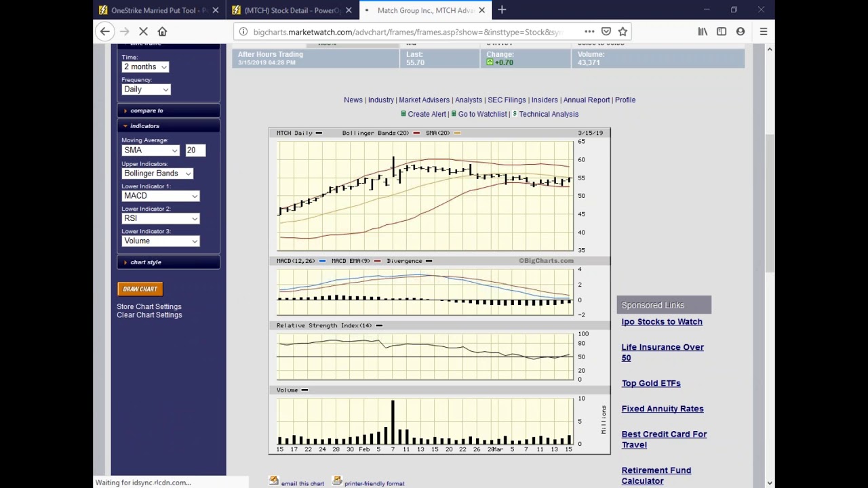Click the Go to Watchlist green icon
This screenshot has height=488, width=868.
[x=454, y=114]
